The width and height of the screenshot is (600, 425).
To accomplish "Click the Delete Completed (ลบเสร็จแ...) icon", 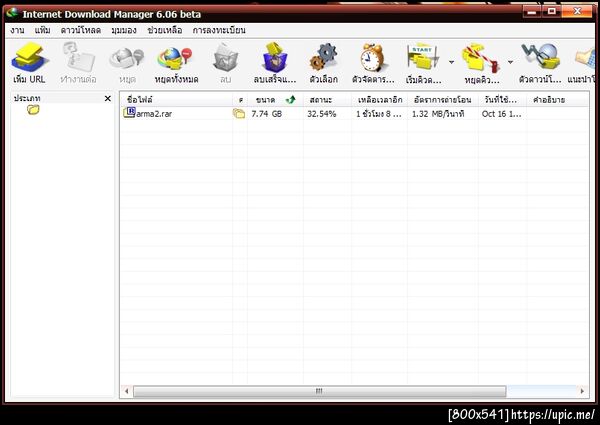I will 274,57.
